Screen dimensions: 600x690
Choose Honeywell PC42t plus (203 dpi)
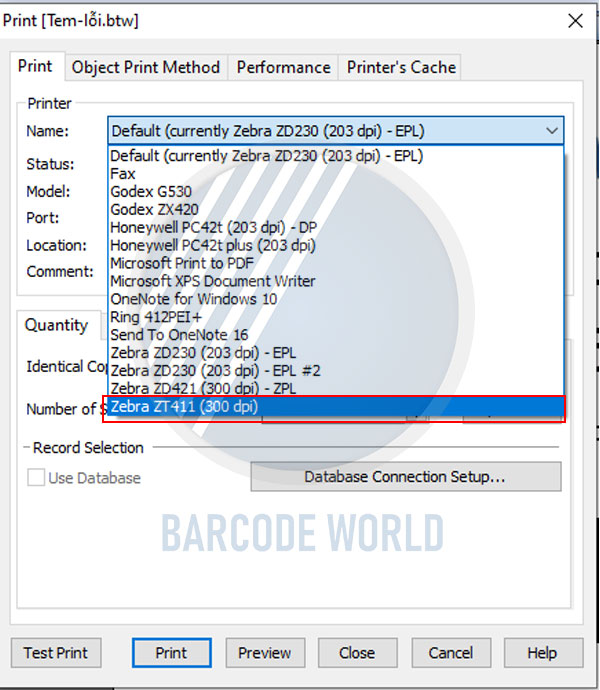pyautogui.click(x=212, y=245)
